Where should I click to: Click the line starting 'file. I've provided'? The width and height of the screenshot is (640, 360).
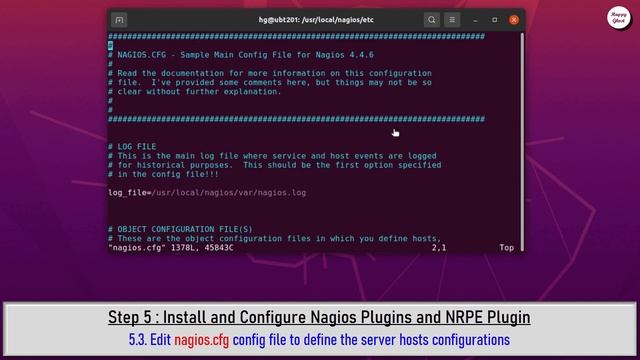[270, 82]
